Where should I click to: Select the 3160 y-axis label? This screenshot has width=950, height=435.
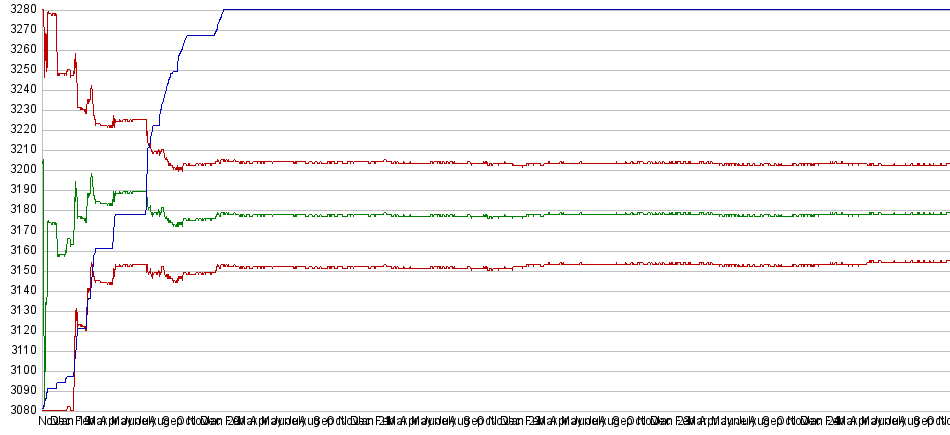pos(20,250)
